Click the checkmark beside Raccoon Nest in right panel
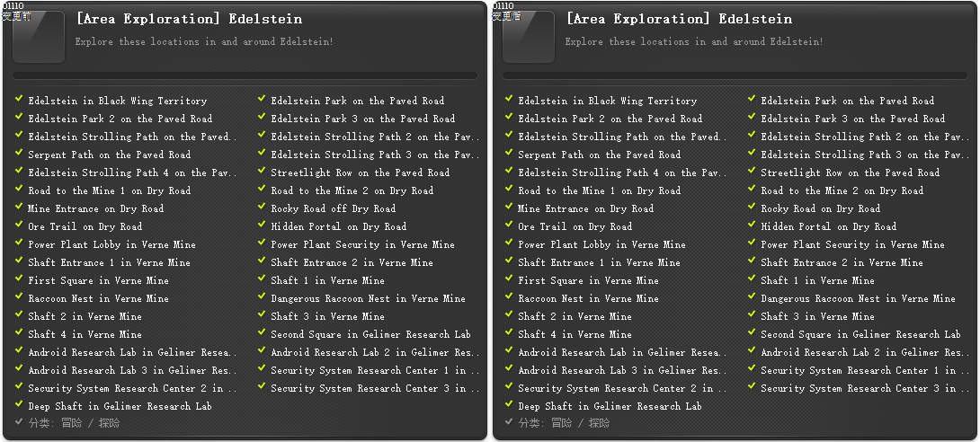The width and height of the screenshot is (980, 442). pyautogui.click(x=509, y=297)
